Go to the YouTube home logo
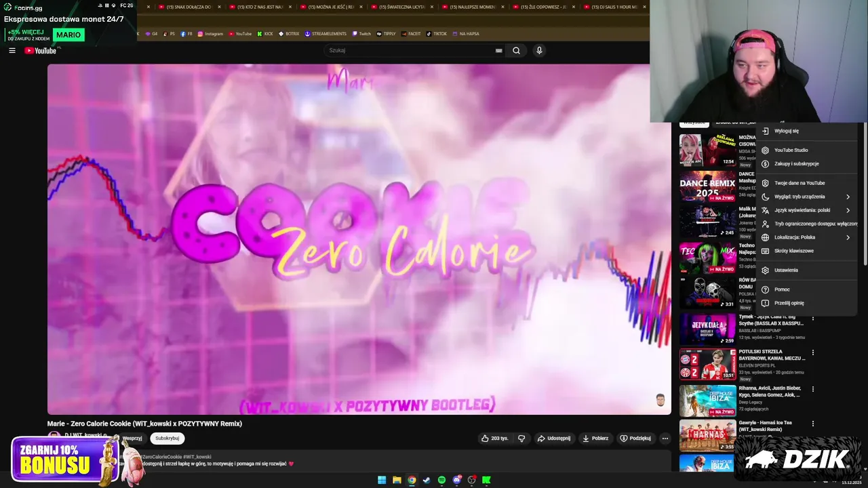Screen dimensions: 868x488 (41, 50)
